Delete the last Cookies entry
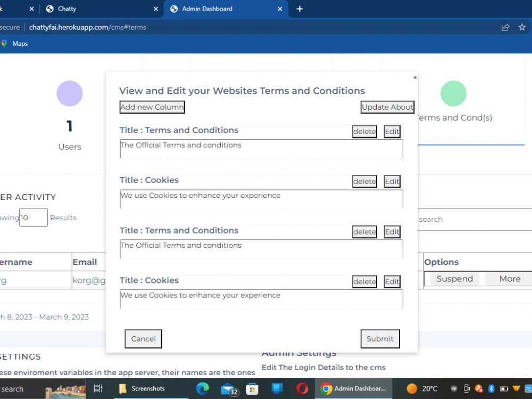 [364, 281]
